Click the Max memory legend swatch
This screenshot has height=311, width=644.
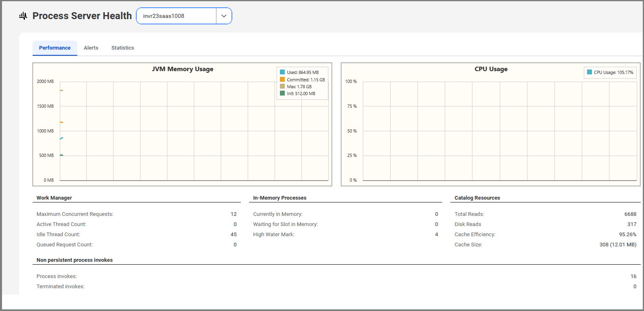click(282, 87)
